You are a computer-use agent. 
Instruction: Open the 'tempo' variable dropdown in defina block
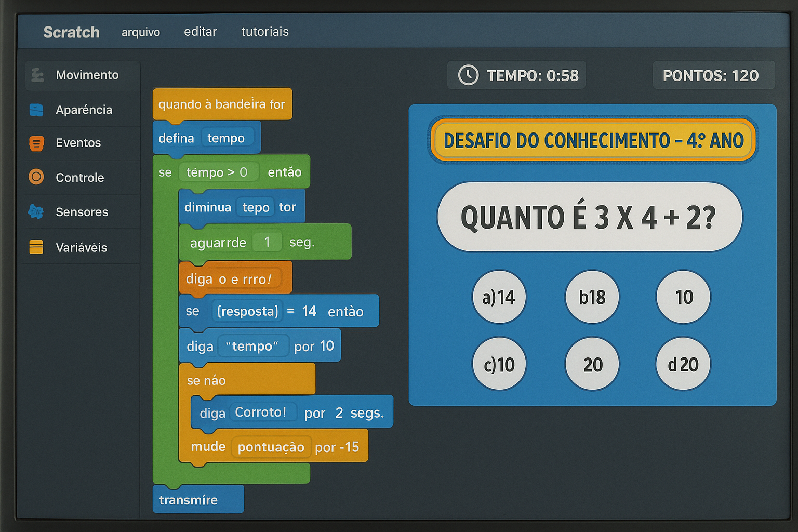point(227,138)
